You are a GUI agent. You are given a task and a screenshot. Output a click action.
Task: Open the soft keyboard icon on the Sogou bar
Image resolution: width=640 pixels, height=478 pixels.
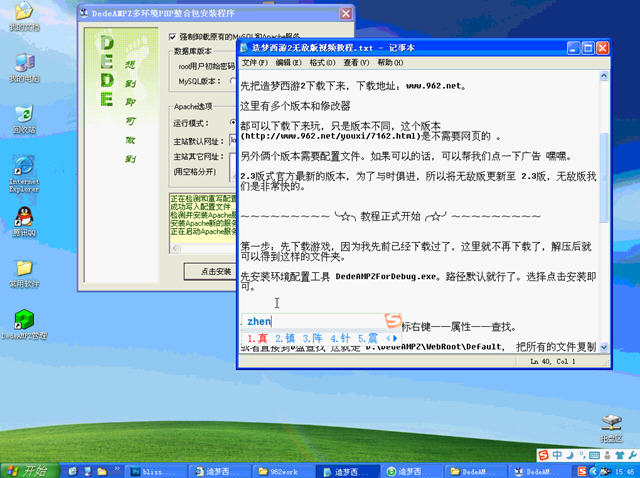pyautogui.click(x=594, y=455)
